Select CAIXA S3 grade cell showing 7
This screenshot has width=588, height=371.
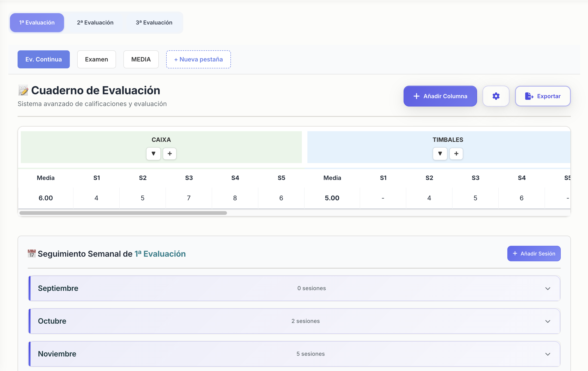[189, 198]
